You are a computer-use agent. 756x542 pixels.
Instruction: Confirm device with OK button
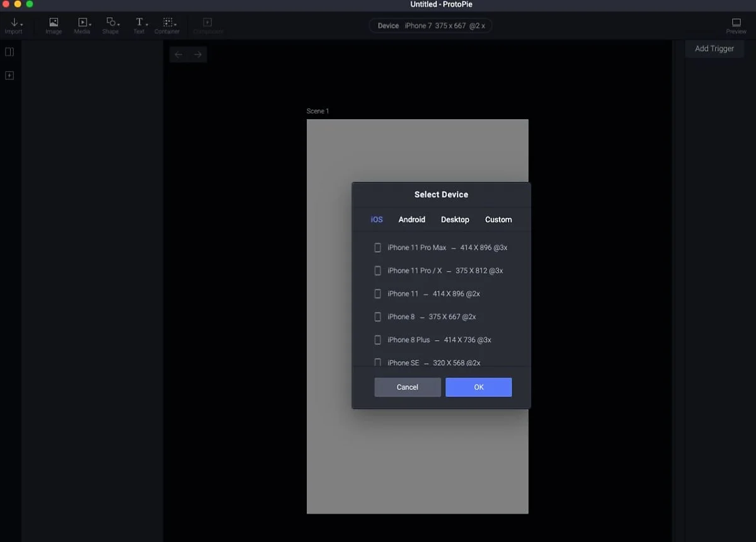point(479,387)
